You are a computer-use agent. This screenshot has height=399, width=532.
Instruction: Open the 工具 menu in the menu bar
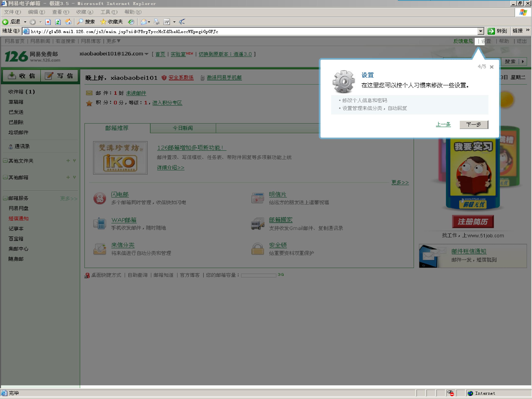109,12
